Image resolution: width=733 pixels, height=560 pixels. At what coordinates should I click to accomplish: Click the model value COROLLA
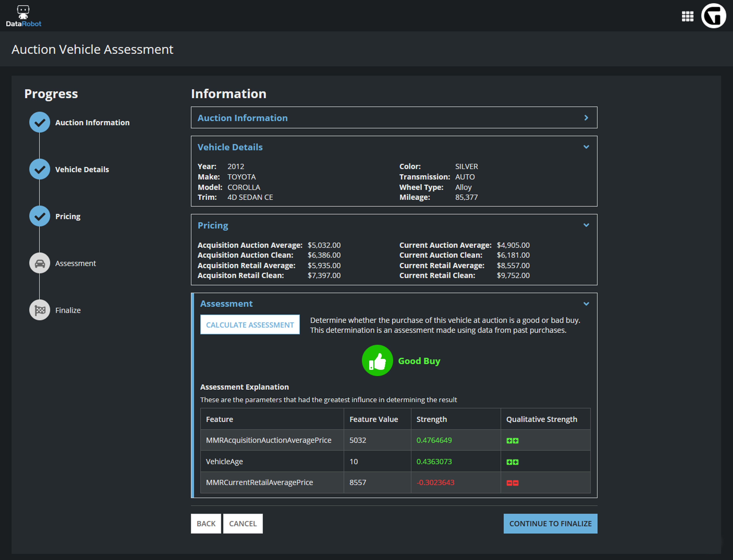point(244,187)
